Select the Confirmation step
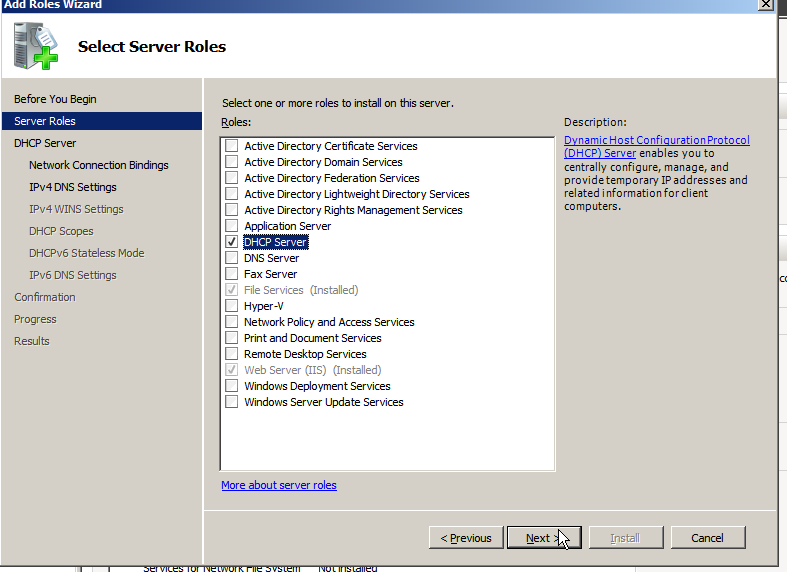Viewport: 787px width, 572px height. coord(45,297)
